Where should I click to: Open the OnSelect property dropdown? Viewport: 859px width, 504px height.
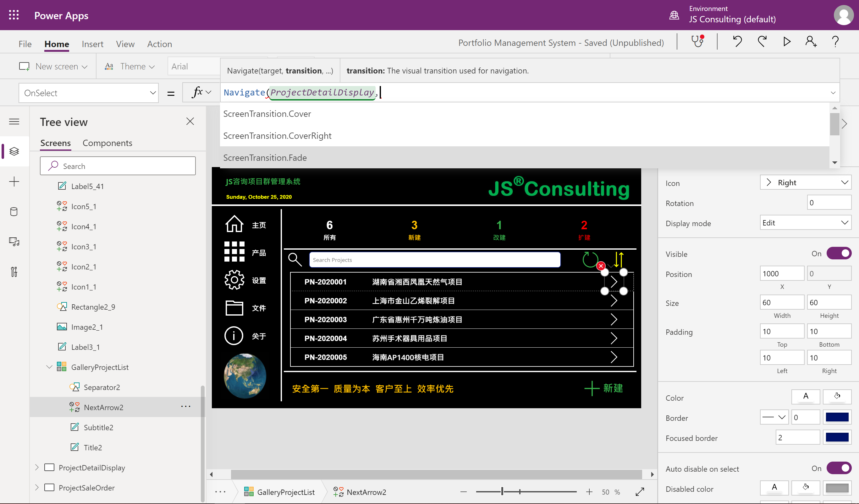[x=88, y=93]
